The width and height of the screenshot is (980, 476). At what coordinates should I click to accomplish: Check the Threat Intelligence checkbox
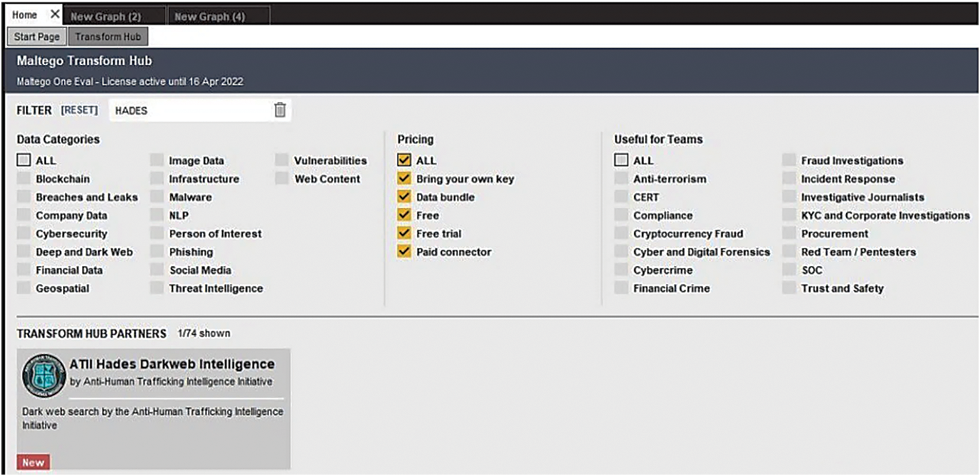coord(157,288)
